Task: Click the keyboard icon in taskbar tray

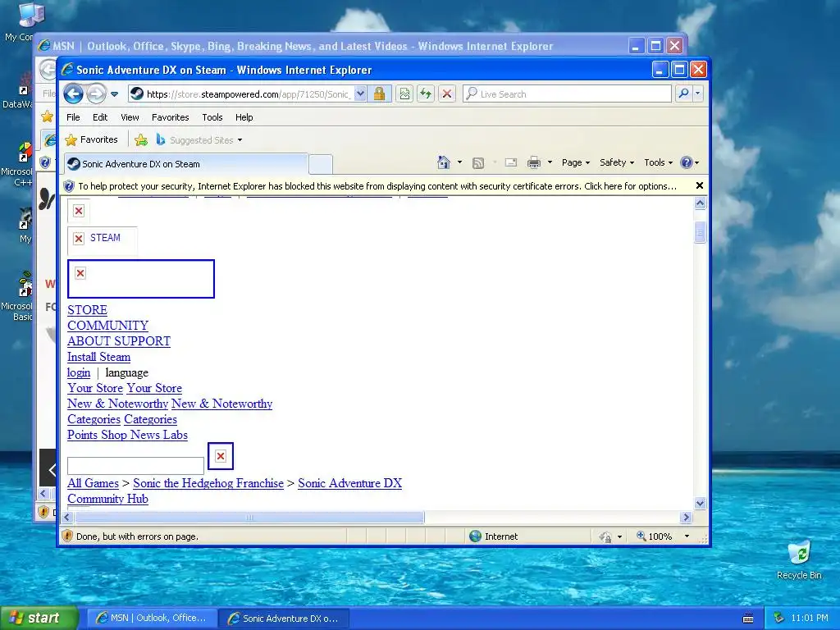Action: (748, 619)
